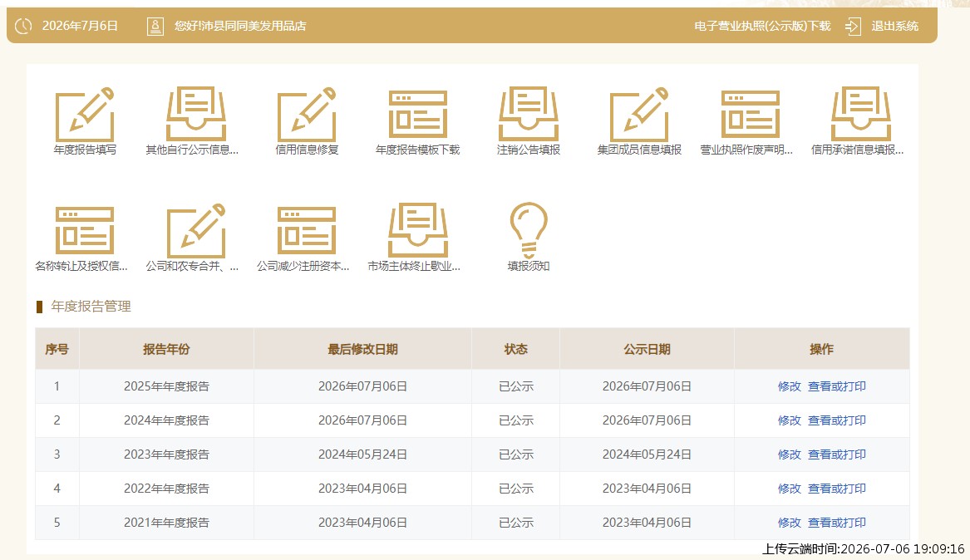Select 市场主体终止歇业 icon
970x560 pixels.
[417, 230]
